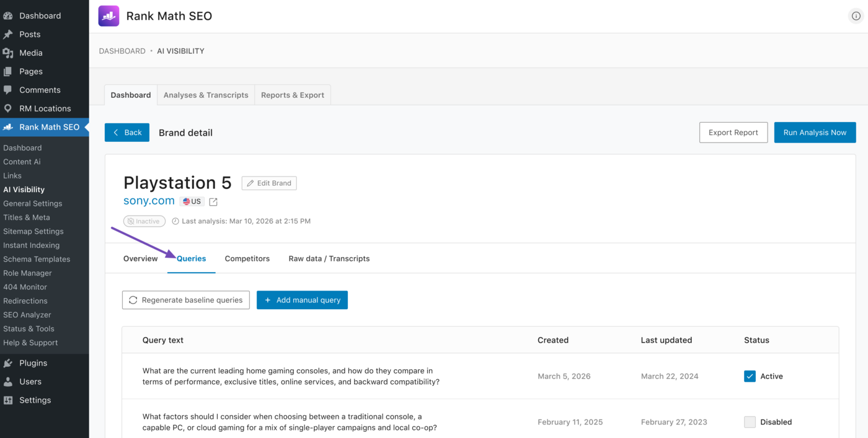Open the sony.com link
This screenshot has width=868, height=438.
tap(149, 201)
